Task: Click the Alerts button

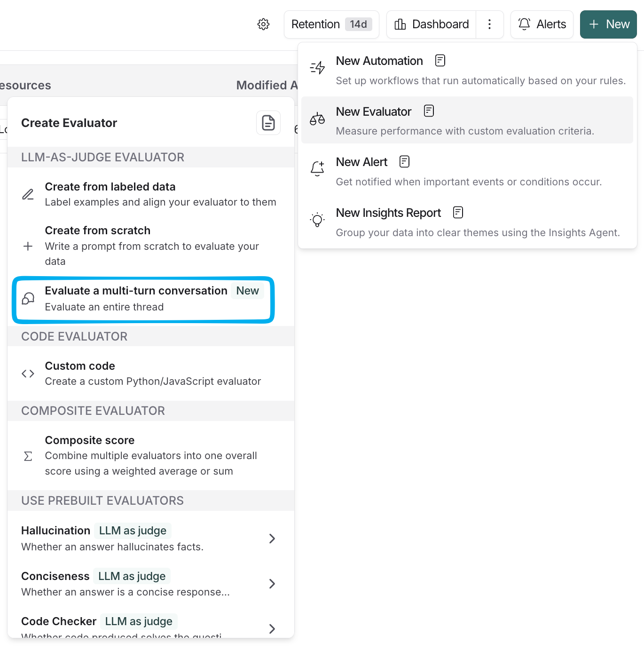Action: 542,24
